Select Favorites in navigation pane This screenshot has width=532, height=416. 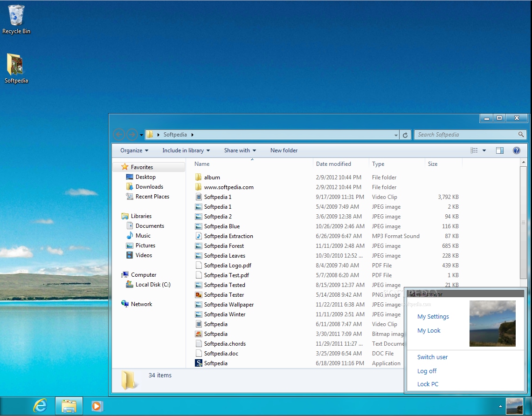[149, 167]
